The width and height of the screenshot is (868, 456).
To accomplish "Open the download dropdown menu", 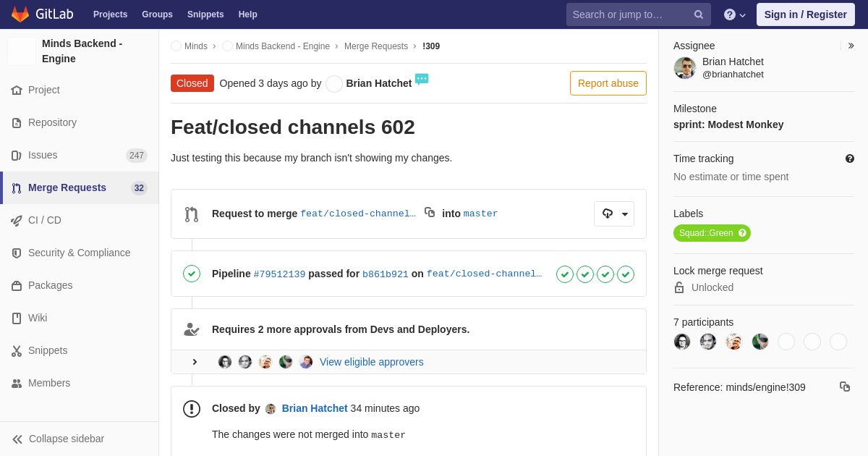I will coord(614,214).
